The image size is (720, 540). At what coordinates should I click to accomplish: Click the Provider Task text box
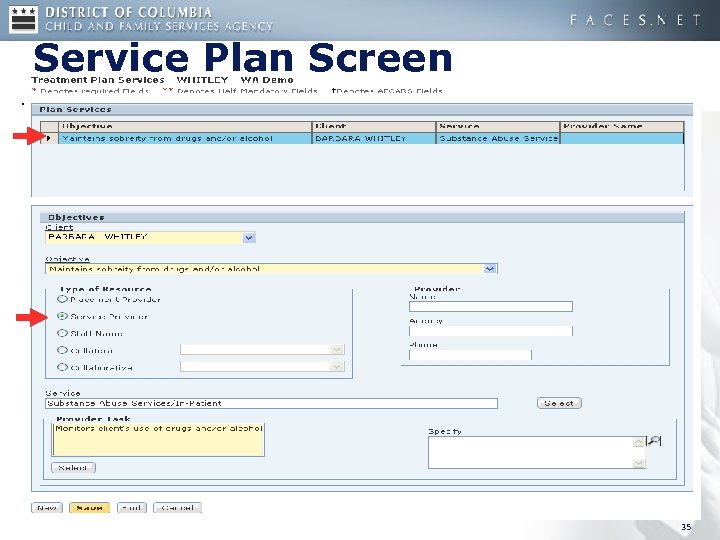(159, 439)
